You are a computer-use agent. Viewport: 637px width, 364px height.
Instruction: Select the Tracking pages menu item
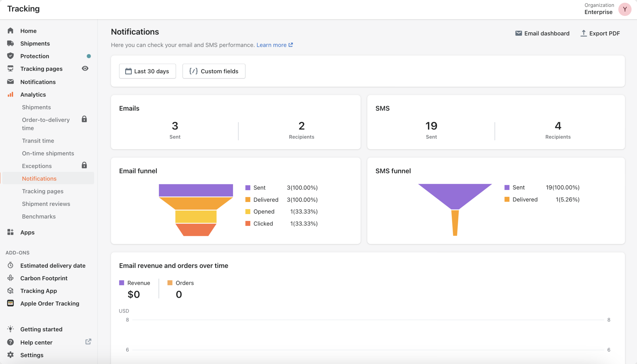point(41,68)
